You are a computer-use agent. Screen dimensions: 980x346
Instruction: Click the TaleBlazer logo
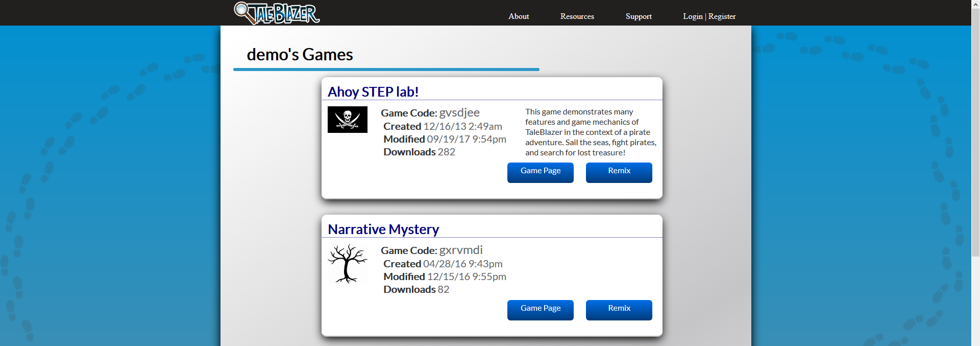tap(277, 13)
